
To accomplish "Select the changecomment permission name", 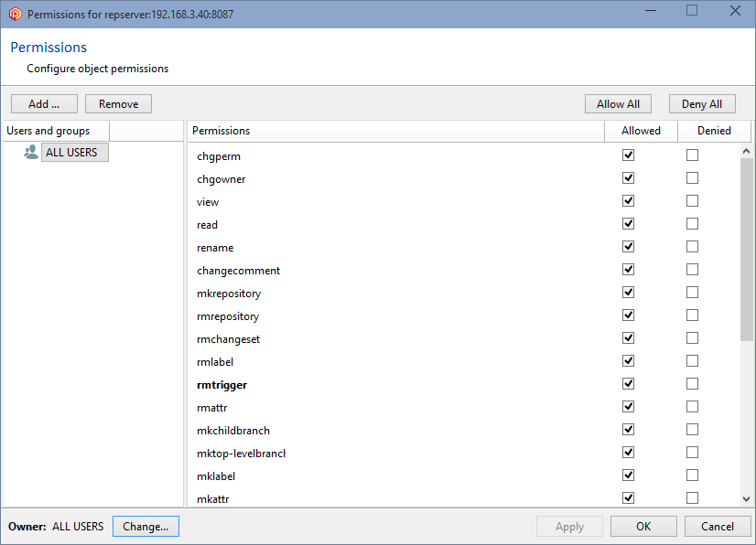I will click(238, 271).
